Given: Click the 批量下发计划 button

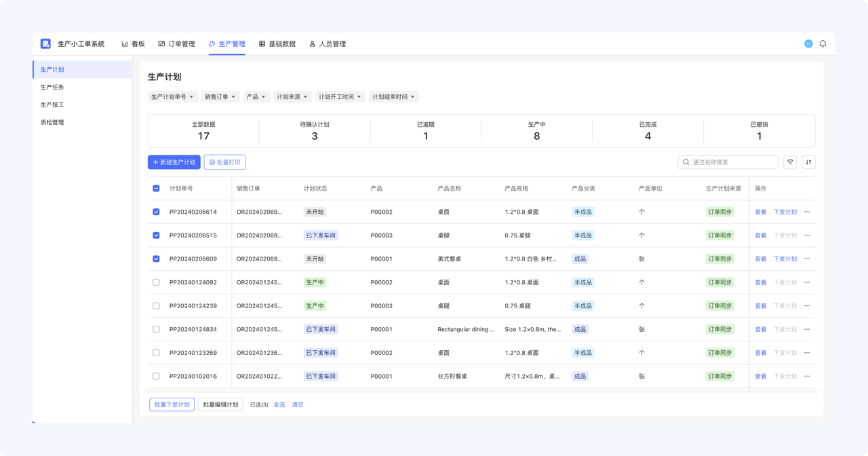Looking at the screenshot, I should pos(172,404).
